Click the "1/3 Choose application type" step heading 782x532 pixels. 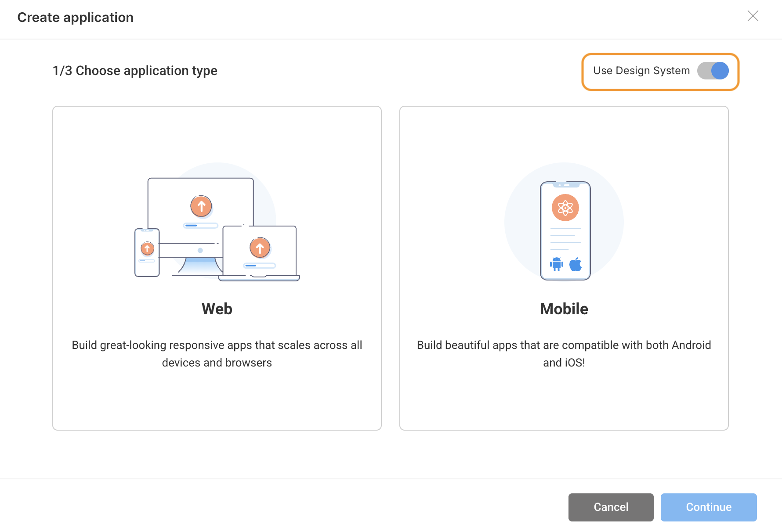pyautogui.click(x=135, y=71)
